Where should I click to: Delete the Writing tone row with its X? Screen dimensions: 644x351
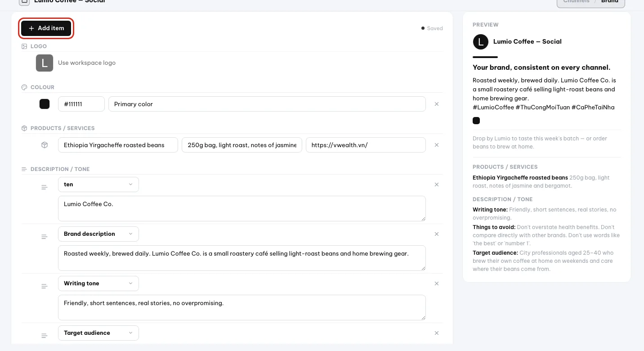437,283
